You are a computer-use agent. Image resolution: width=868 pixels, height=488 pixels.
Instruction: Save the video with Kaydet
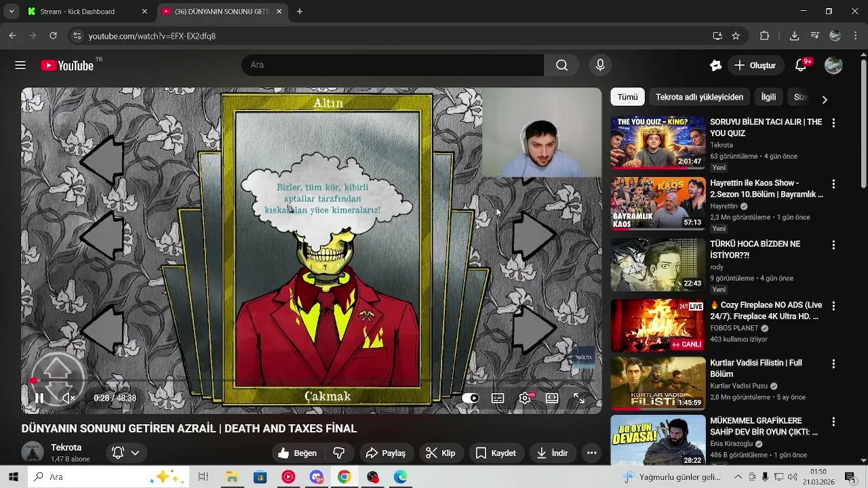[x=496, y=453]
